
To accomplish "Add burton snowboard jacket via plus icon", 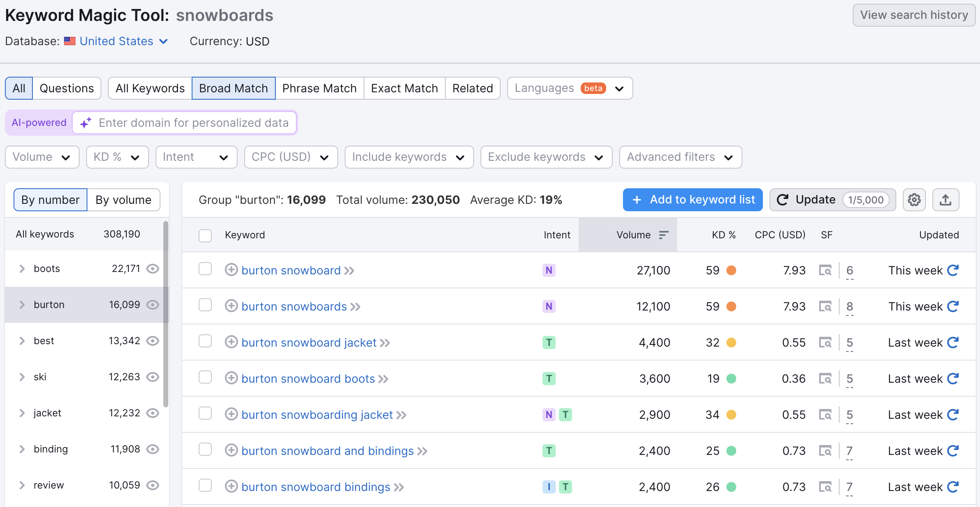I will pyautogui.click(x=231, y=342).
